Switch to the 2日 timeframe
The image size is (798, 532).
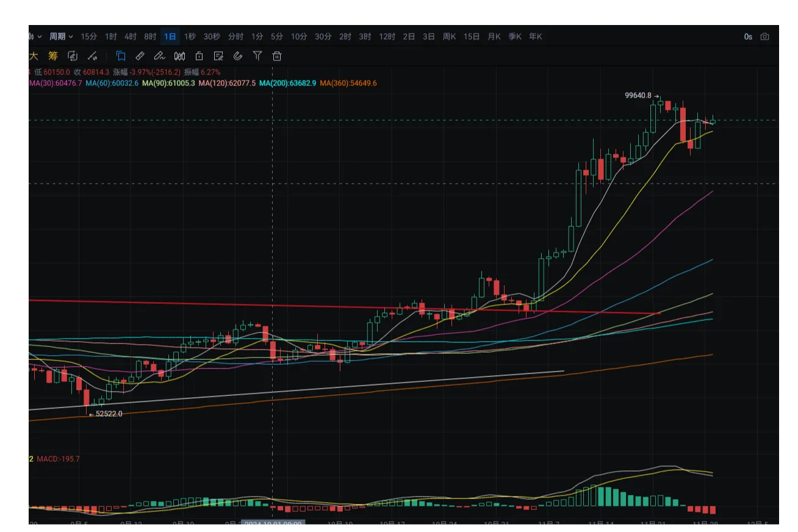pos(409,37)
